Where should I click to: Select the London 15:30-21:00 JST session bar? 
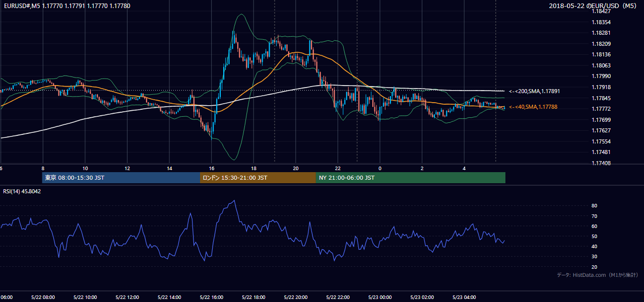click(258, 178)
